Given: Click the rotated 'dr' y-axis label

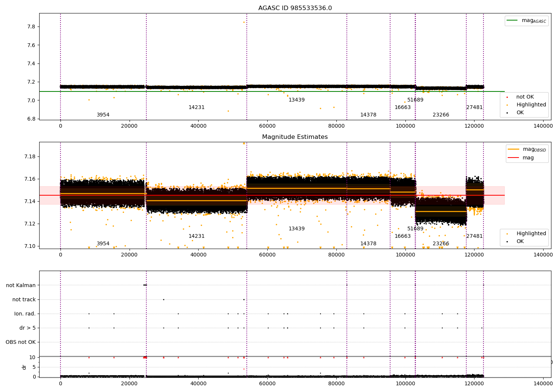Looking at the screenshot, I should pyautogui.click(x=24, y=367).
